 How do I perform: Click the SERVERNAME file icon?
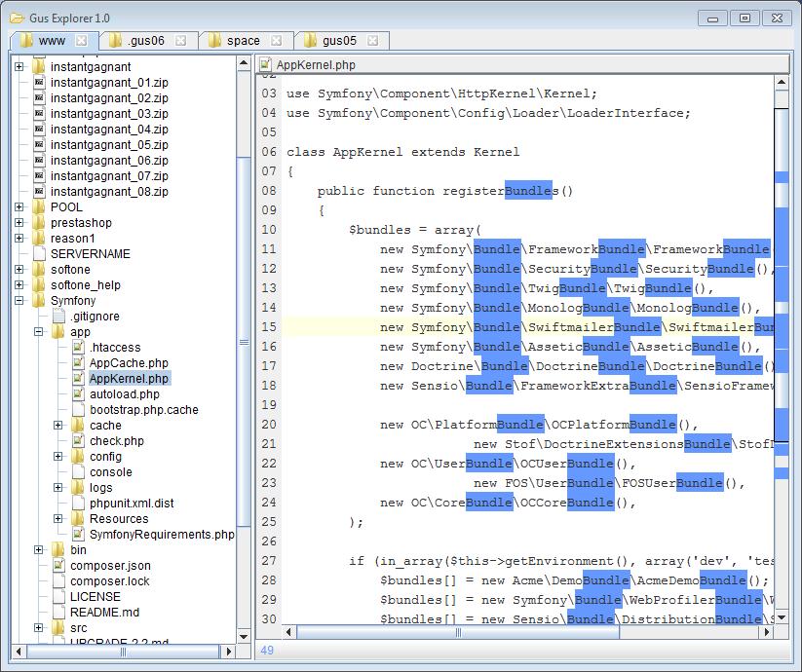point(39,254)
